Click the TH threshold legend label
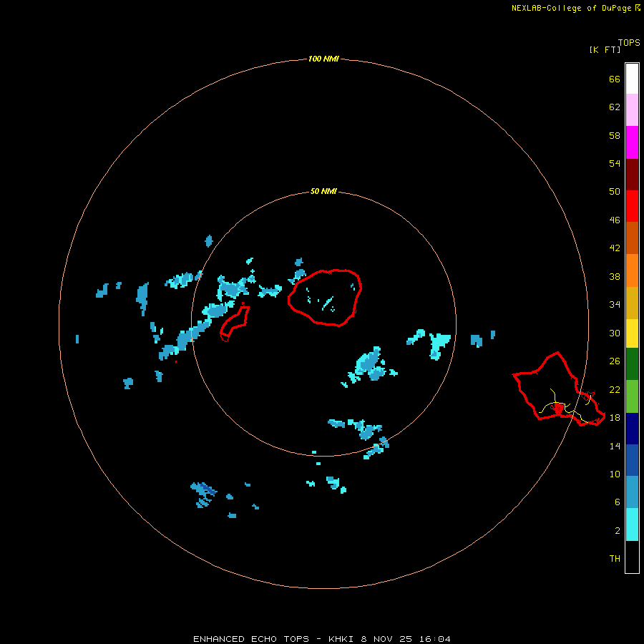 pos(615,558)
